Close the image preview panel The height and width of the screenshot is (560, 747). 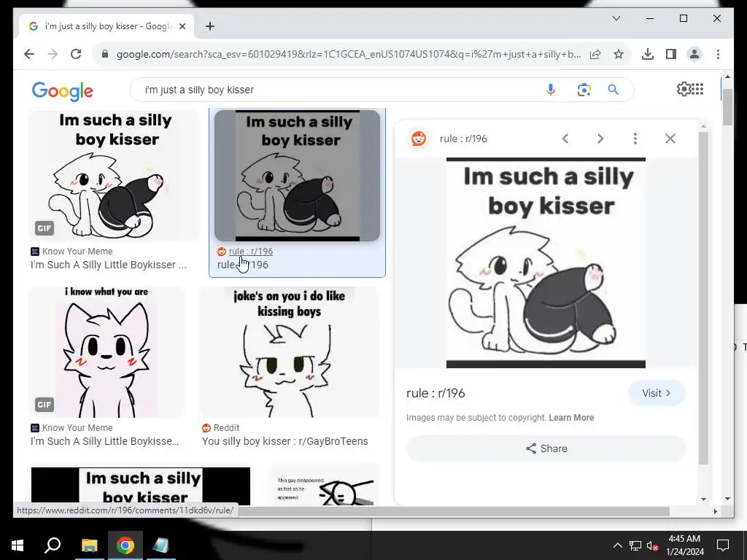pos(670,139)
